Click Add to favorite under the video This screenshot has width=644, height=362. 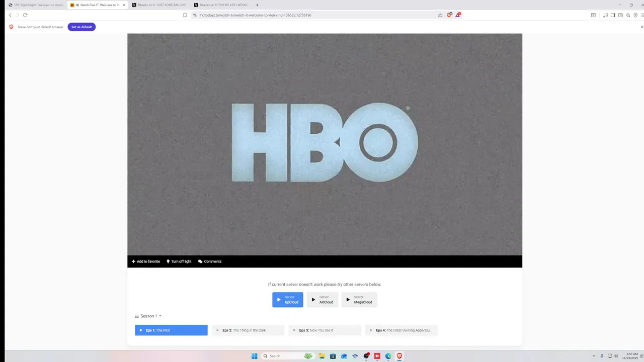coord(146,261)
